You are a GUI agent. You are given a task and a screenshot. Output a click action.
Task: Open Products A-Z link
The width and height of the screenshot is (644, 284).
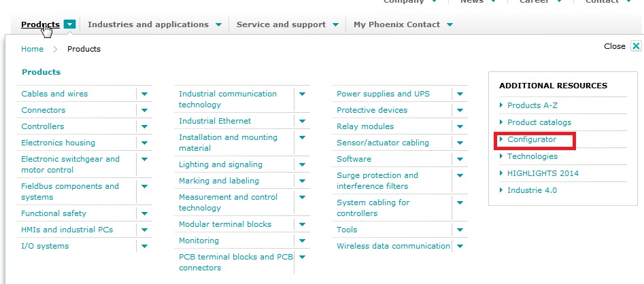coord(532,105)
